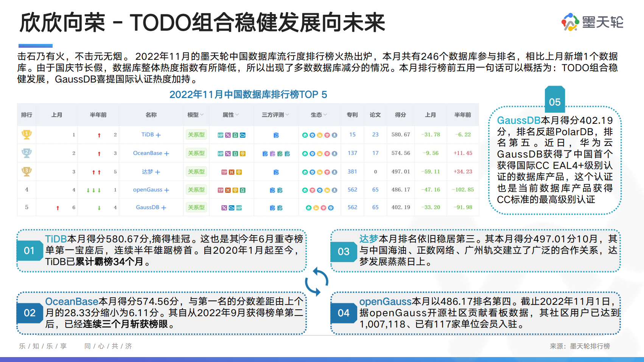The width and height of the screenshot is (644, 362).
Task: Click the HP attribute icon in TiDB row
Action: (221, 135)
